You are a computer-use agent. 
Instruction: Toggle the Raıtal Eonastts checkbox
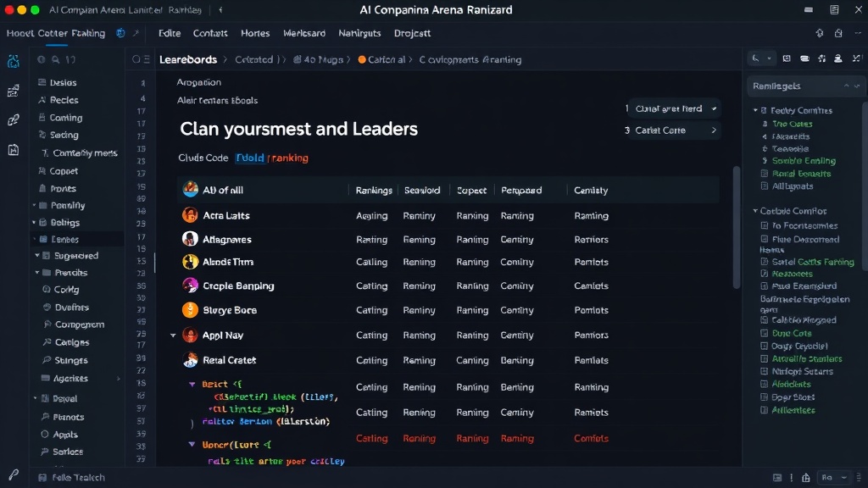point(765,174)
